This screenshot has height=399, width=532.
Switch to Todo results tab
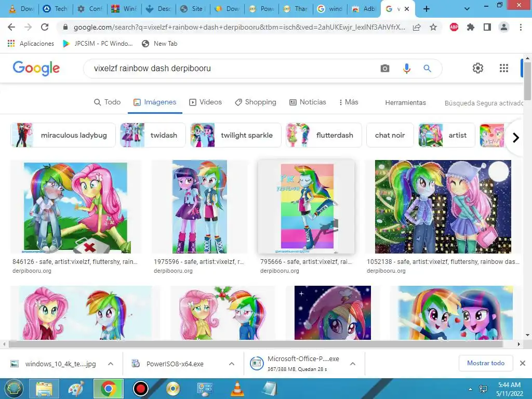click(107, 102)
